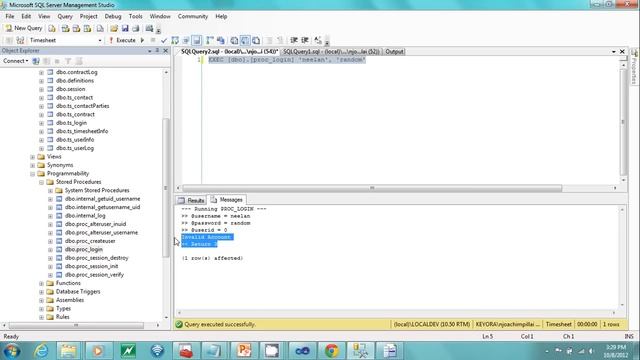This screenshot has height=360, width=640.
Task: Display the Estimated Execution Plan
Action: 175,40
